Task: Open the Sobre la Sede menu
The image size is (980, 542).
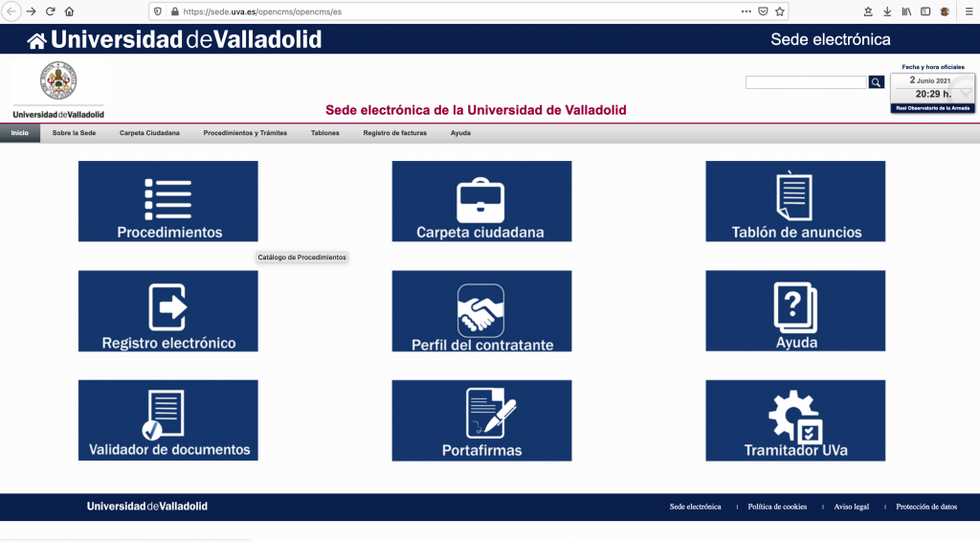Action: tap(74, 132)
